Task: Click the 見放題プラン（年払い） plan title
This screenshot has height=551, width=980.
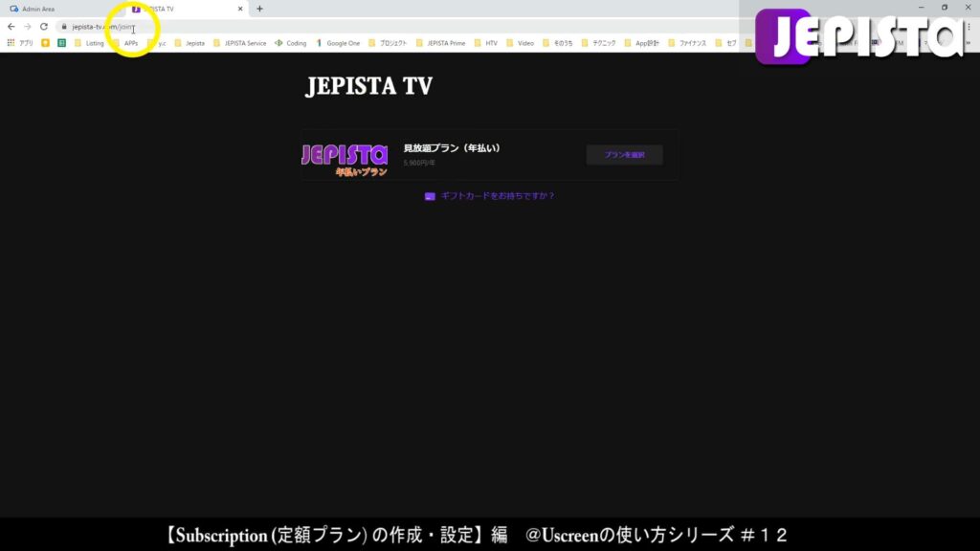Action: tap(452, 148)
